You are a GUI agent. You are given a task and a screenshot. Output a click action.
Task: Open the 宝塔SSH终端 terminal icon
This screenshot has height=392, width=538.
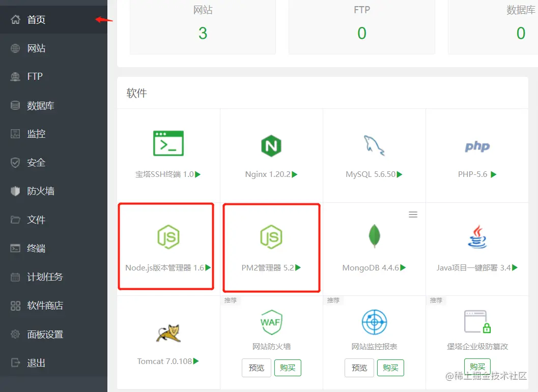[168, 143]
